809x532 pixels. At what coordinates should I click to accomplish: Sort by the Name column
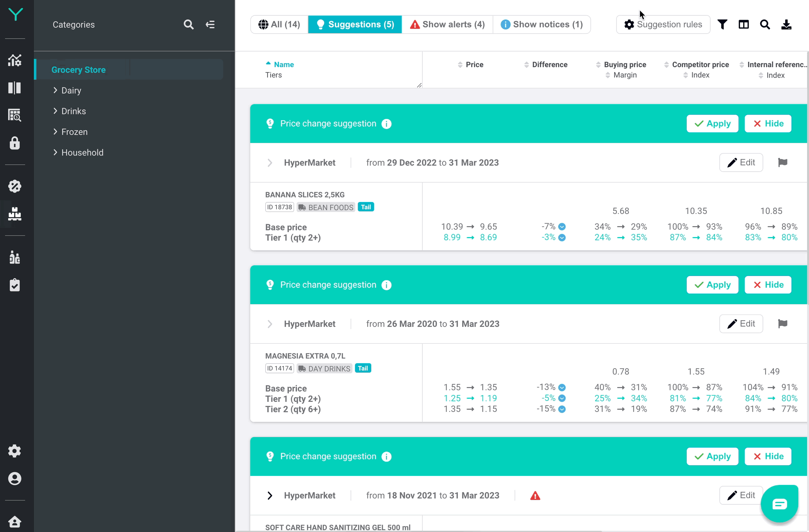[280, 65]
